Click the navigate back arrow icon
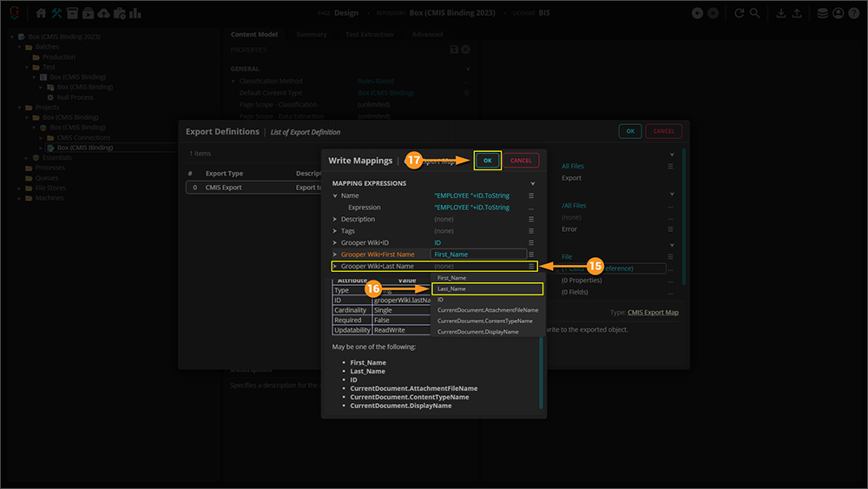This screenshot has width=868, height=489. point(698,13)
